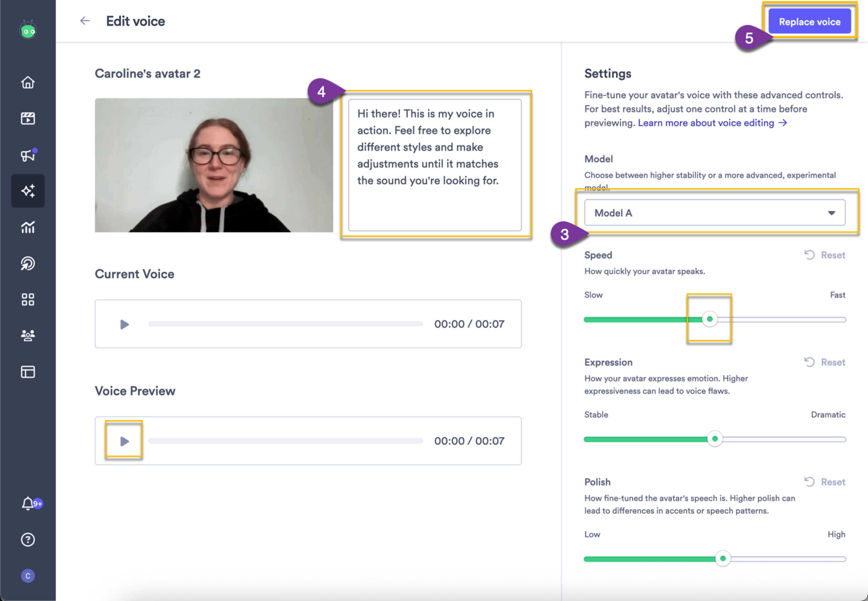Click the back arrow next to Edit voice
The image size is (868, 601).
click(85, 21)
